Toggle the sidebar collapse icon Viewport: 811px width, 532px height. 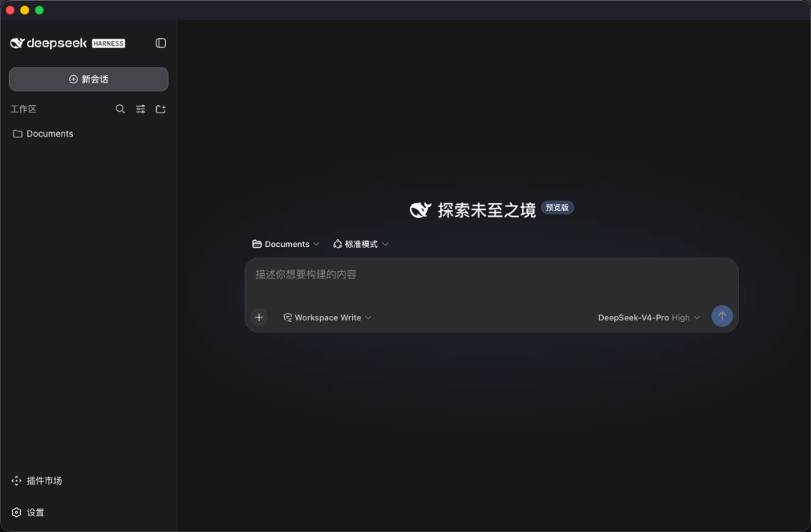pyautogui.click(x=161, y=43)
